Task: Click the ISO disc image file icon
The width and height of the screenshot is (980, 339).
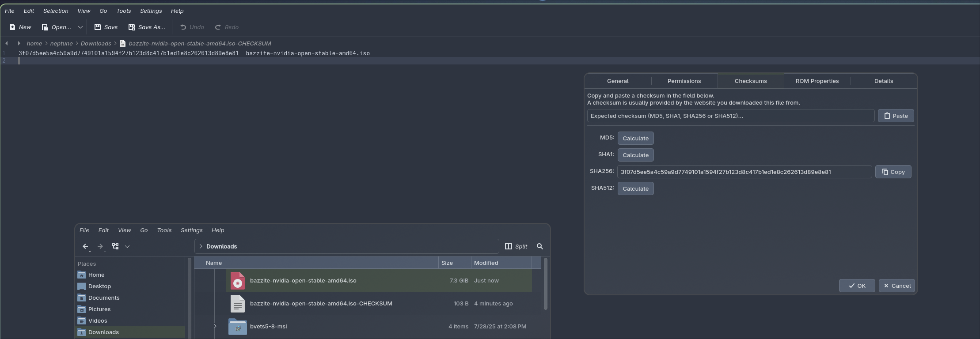Action: click(238, 281)
